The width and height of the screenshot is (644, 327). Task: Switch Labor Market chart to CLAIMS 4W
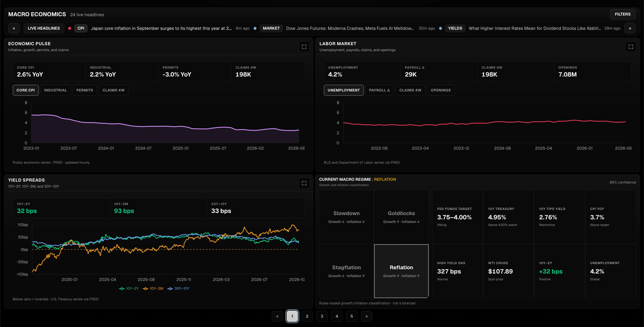(x=410, y=90)
